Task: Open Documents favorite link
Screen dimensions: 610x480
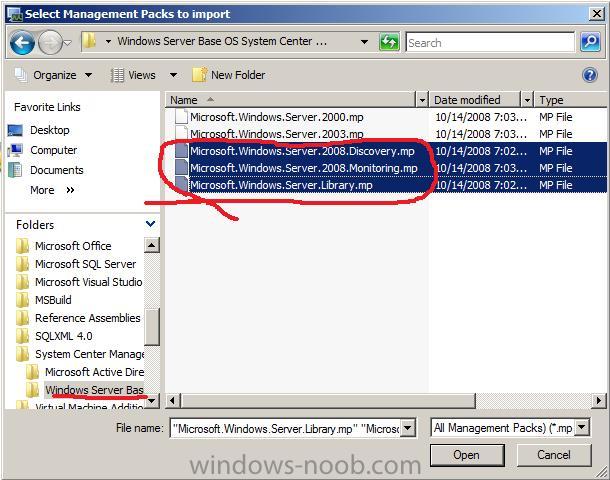Action: (56, 170)
